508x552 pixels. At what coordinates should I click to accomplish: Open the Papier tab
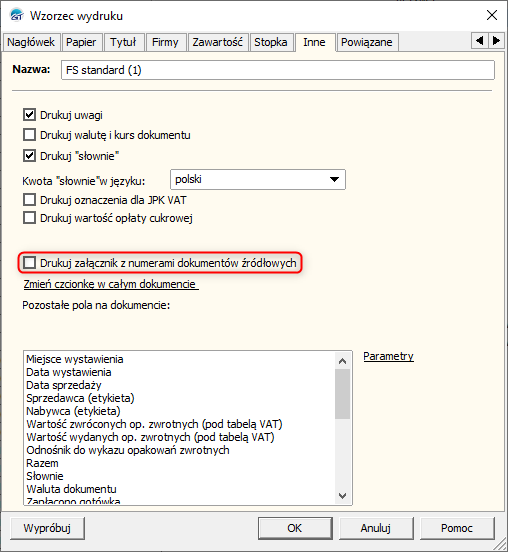pyautogui.click(x=81, y=42)
